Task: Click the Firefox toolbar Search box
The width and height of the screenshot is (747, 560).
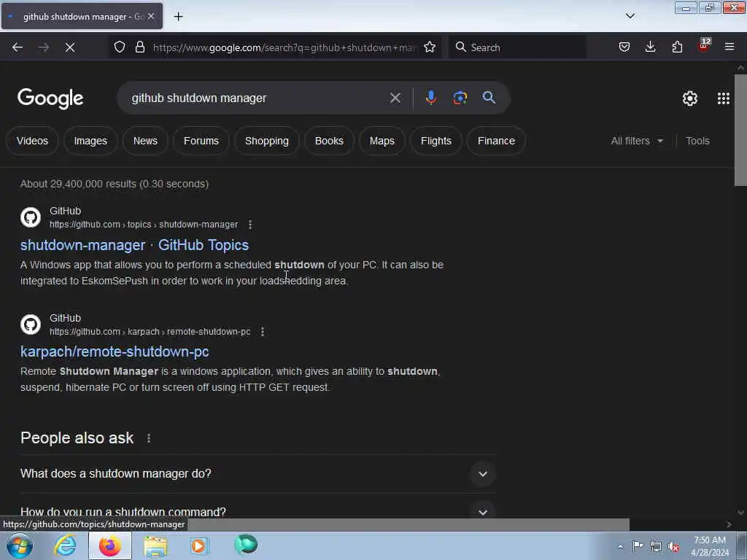Action: coord(517,47)
